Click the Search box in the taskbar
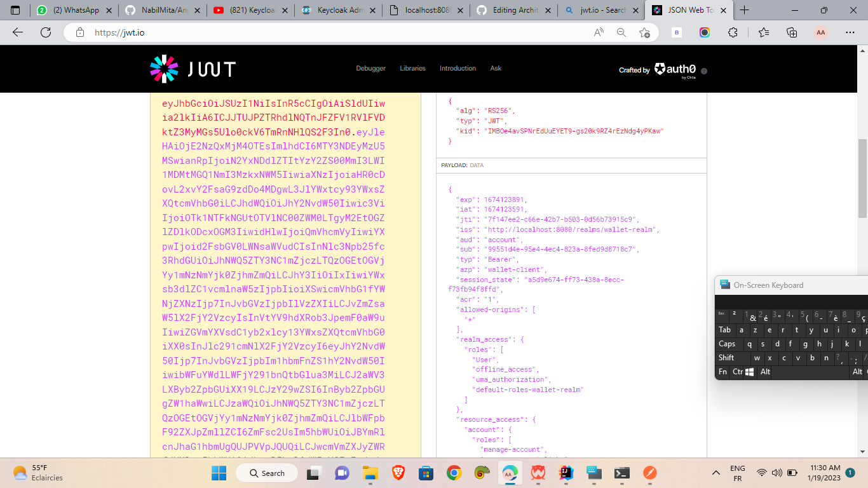 (267, 473)
